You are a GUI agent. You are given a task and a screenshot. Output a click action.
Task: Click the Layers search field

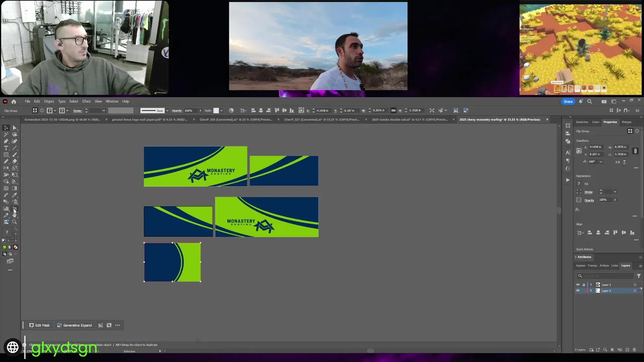[606, 276]
